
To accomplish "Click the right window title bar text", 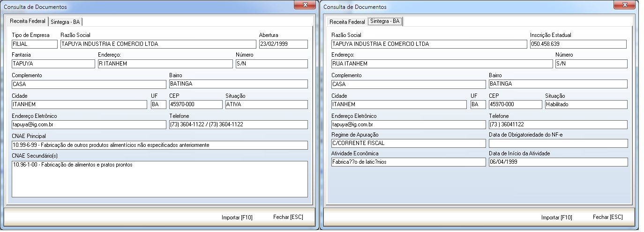I will click(x=355, y=7).
